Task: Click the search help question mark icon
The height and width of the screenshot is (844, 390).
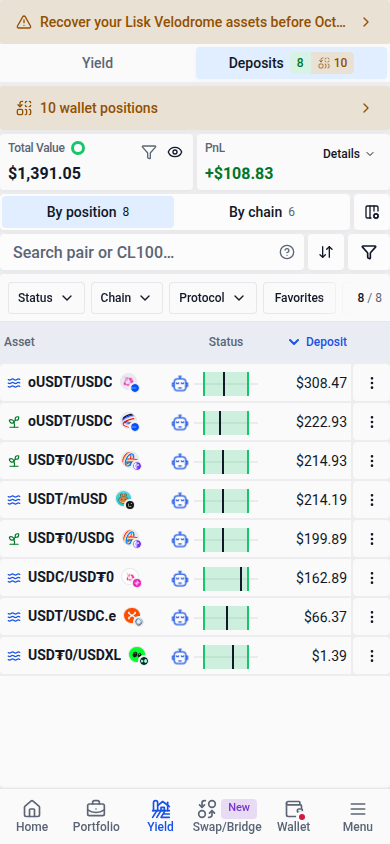Action: [x=287, y=252]
